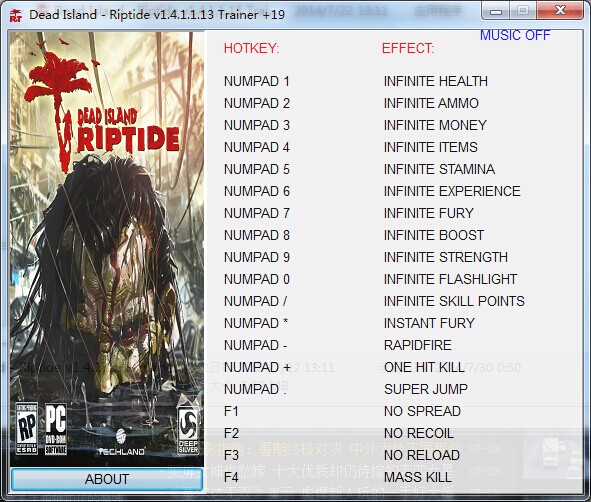Turn off music with MUSIC OFF
The height and width of the screenshot is (502, 591).
click(x=514, y=35)
